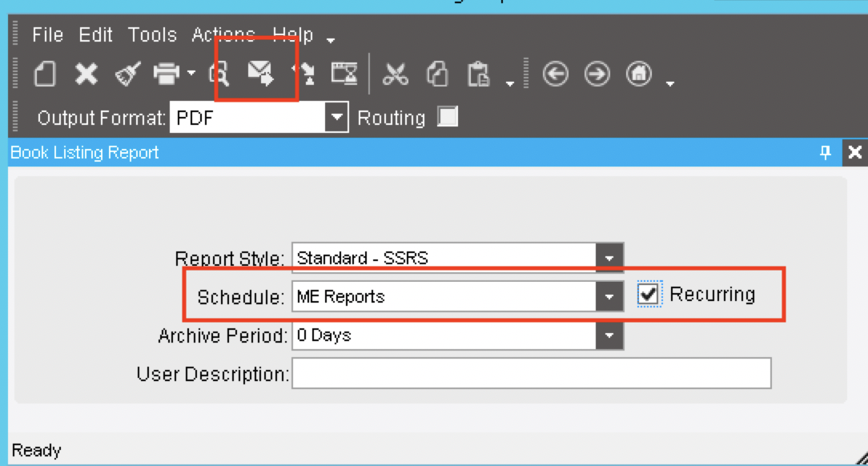The image size is (868, 466).
Task: Open the Help menu
Action: click(x=293, y=35)
